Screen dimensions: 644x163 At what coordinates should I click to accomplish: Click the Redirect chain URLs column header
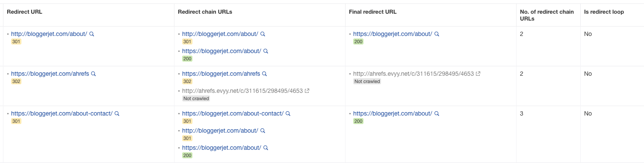point(205,12)
